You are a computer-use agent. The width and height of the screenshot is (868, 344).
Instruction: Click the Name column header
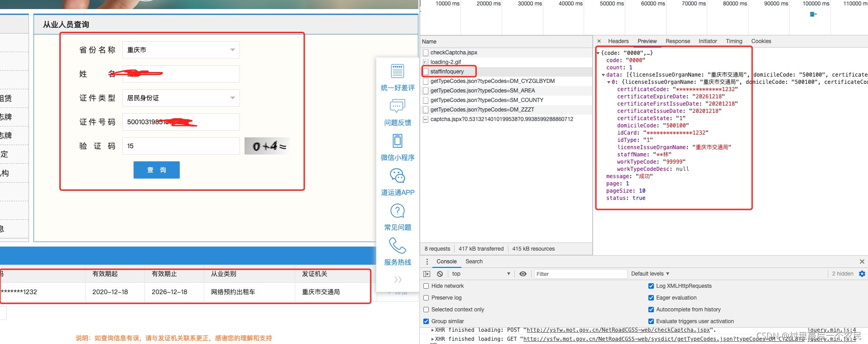pos(506,41)
